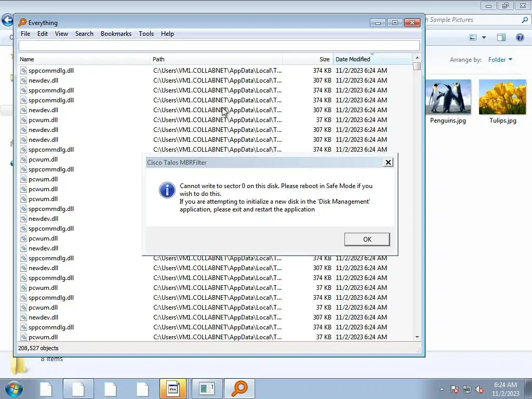Screen dimensions: 532x399
Task: Click the Action Center flag tray icon
Action: [454, 389]
